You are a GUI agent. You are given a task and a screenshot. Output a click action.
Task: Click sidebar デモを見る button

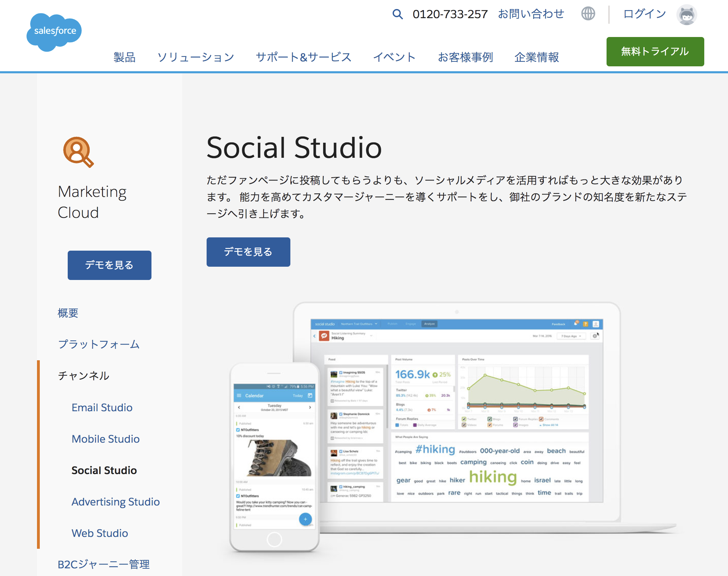(109, 265)
